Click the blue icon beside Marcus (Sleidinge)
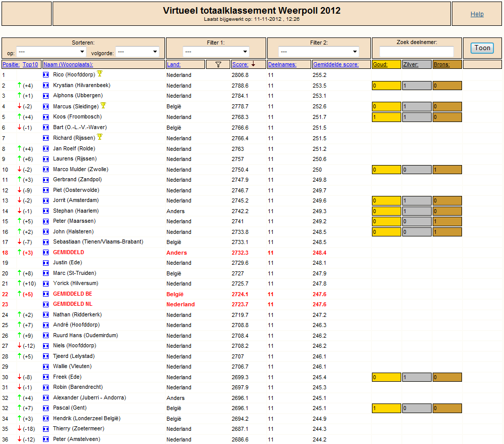The image size is (504, 444). click(46, 106)
